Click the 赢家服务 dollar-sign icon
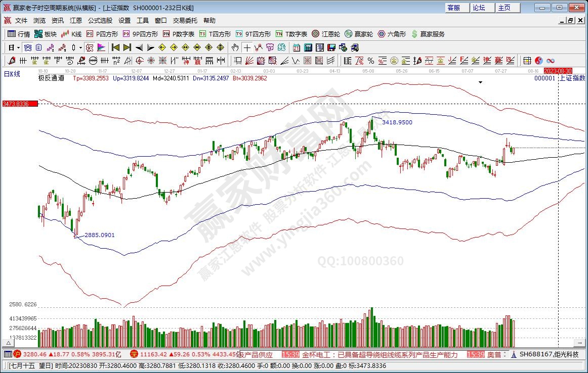This screenshot has width=588, height=373. tap(428, 34)
